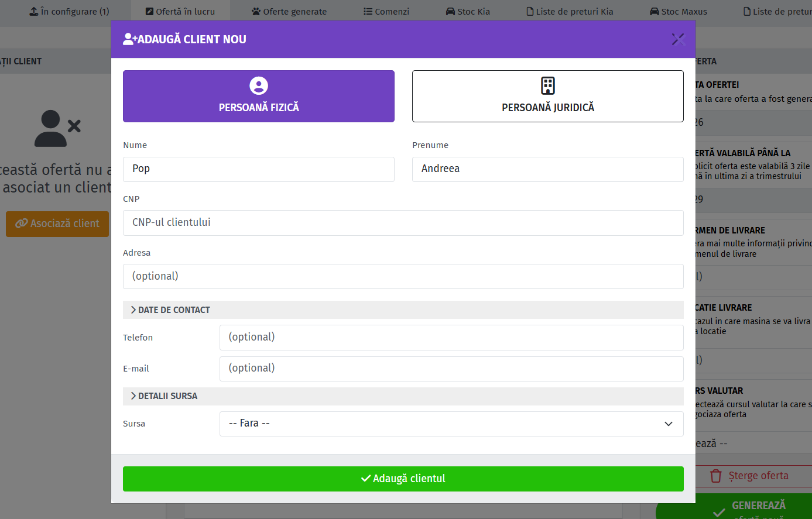
Task: Click the link icon on Asociază client
Action: pos(22,224)
